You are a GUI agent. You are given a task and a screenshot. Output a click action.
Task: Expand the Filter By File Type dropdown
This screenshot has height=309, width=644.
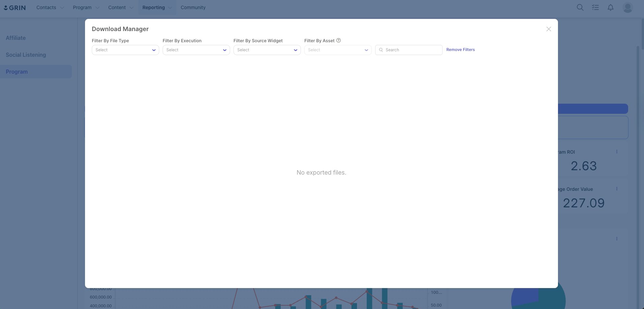coord(125,50)
